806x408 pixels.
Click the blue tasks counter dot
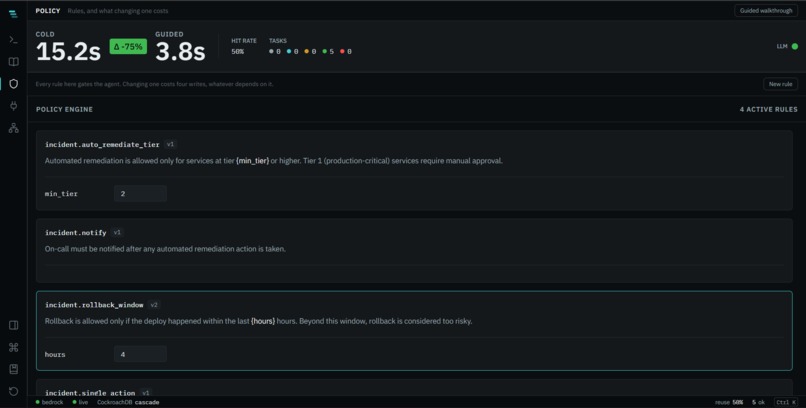pos(289,51)
